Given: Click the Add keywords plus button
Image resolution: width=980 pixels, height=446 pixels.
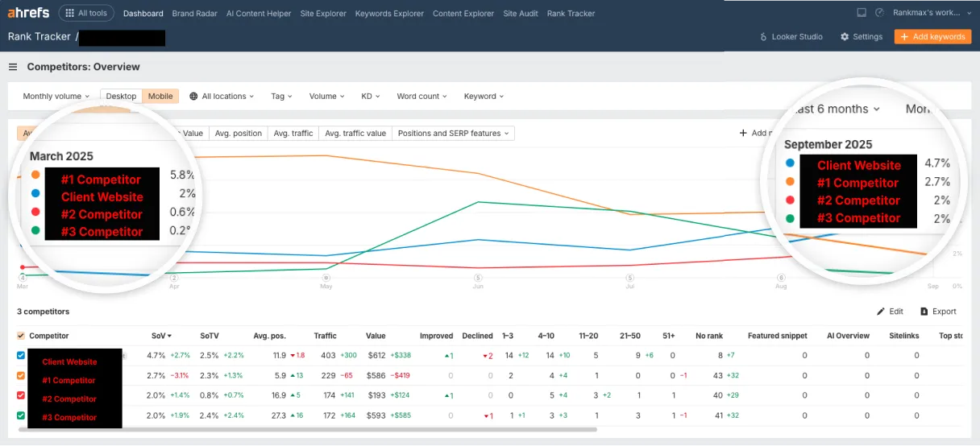Looking at the screenshot, I should pos(932,36).
